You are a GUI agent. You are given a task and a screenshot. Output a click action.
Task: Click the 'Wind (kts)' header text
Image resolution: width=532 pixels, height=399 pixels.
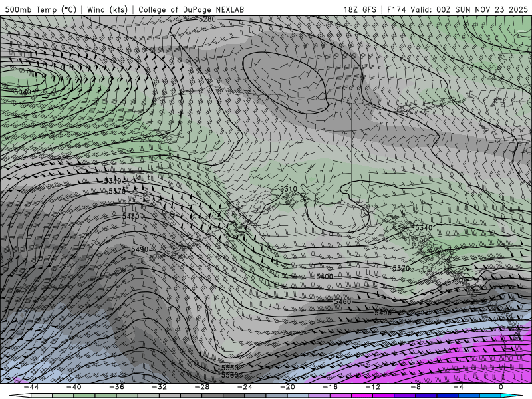[108, 9]
